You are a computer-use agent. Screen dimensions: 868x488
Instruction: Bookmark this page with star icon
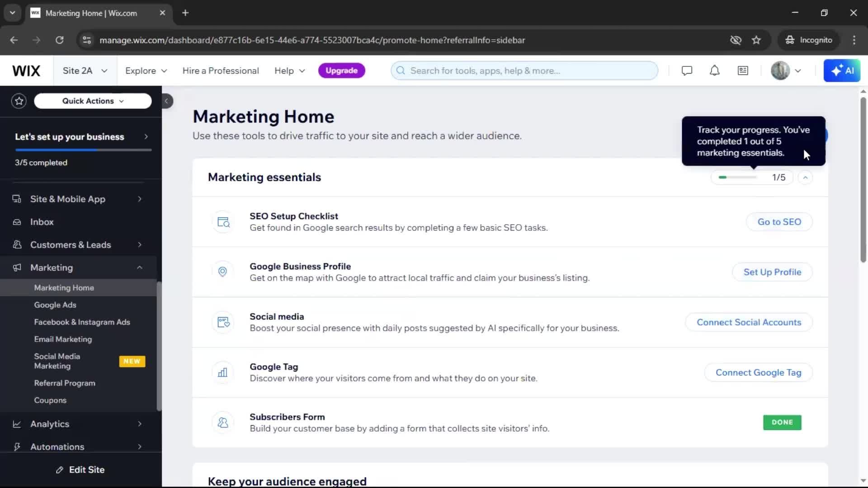point(756,40)
